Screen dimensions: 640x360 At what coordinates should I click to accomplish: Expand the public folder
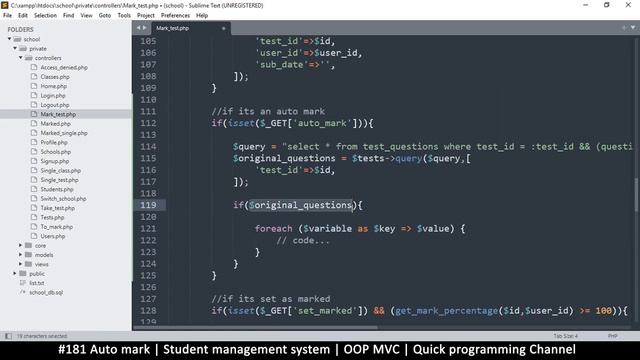pyautogui.click(x=15, y=273)
